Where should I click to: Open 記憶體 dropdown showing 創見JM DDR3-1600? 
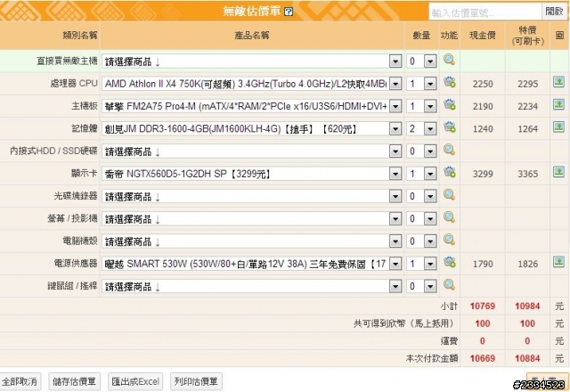251,128
